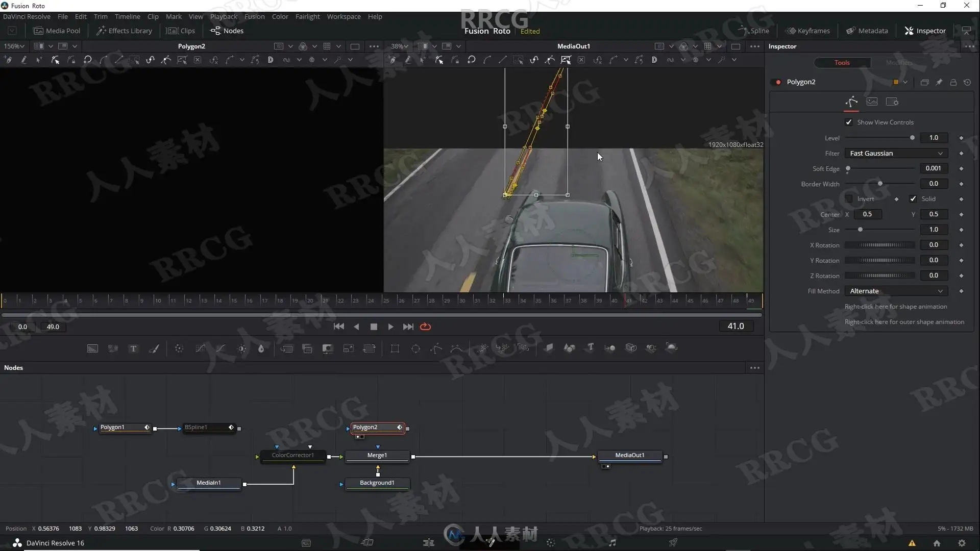Open the 156% viewer zoom dropdown
Image resolution: width=980 pixels, height=551 pixels.
click(x=14, y=46)
